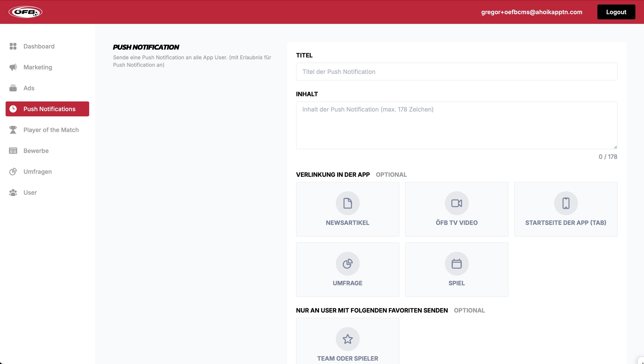Click the Umfragen pie chart sidebar icon
This screenshot has height=364, width=644.
pyautogui.click(x=13, y=172)
